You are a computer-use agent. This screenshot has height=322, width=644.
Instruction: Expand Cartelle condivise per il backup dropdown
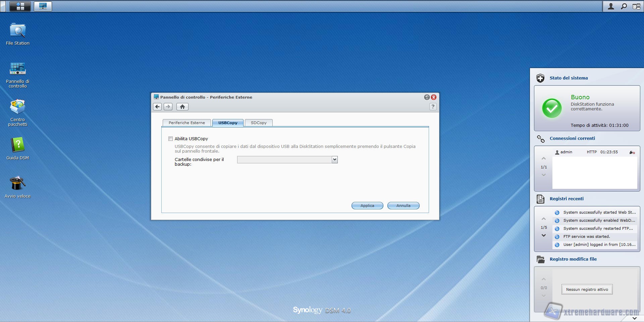(x=334, y=160)
